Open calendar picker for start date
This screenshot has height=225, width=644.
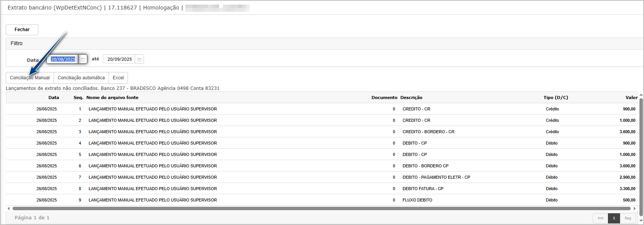[83, 60]
